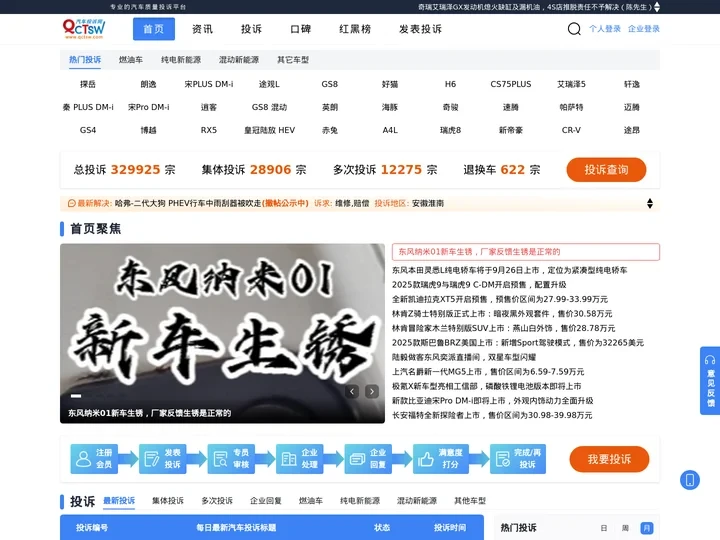The image size is (720, 540).
Task: Open the highlighted 东风纳米01新车生锈 headline
Action: click(x=526, y=252)
